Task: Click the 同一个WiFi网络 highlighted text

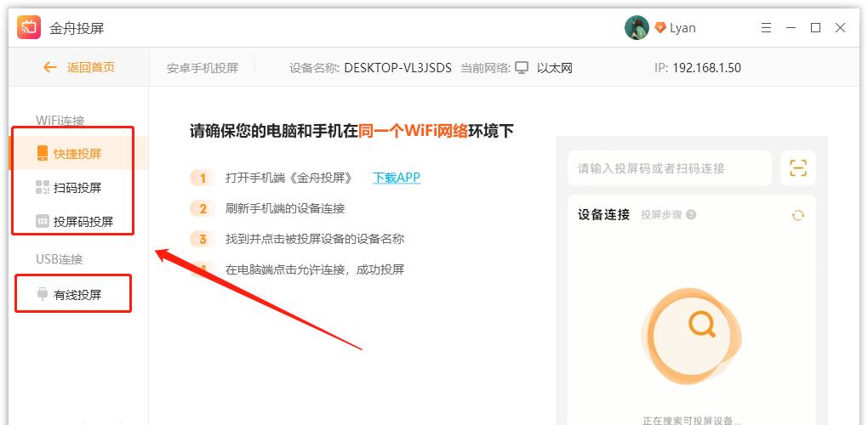Action: (413, 131)
